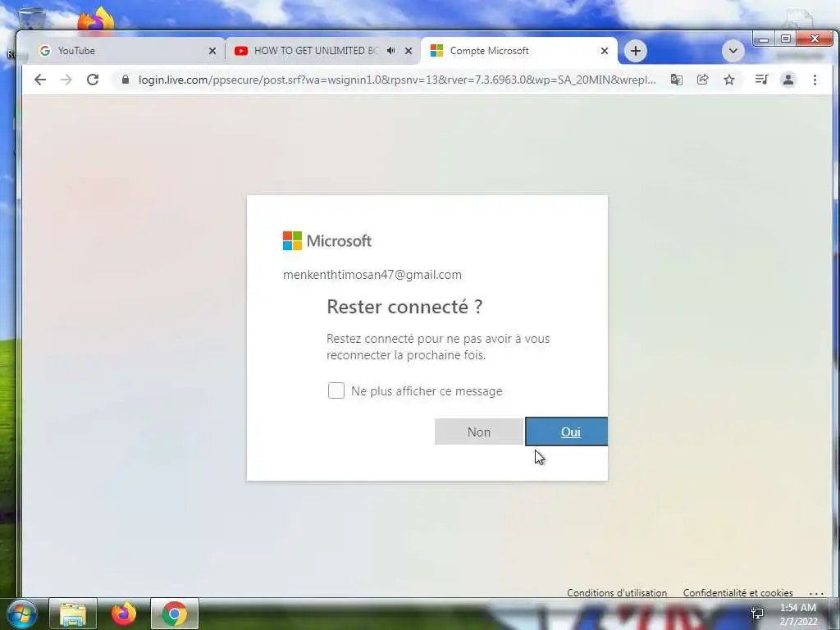Click the Microsoft logo in the dialog
Viewport: 840px width, 630px height.
click(327, 240)
